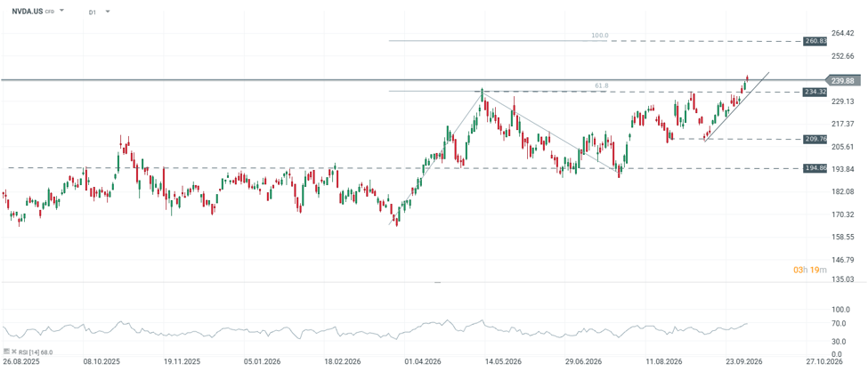This screenshot has height=372, width=868.
Task: Click the 23.09.2026 date axis label
Action: 745,360
